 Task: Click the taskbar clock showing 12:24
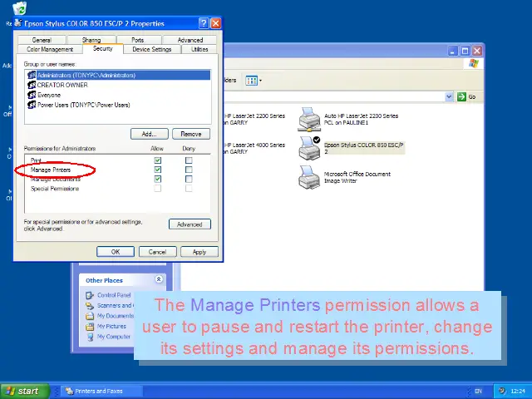(x=518, y=392)
